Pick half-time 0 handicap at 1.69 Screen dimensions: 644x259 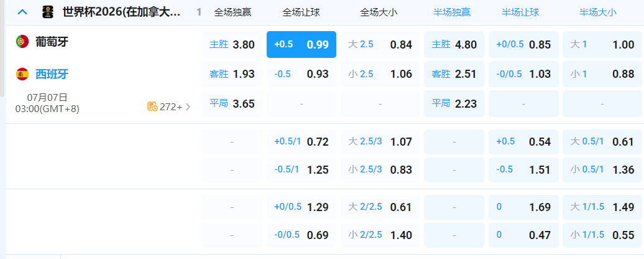523,207
